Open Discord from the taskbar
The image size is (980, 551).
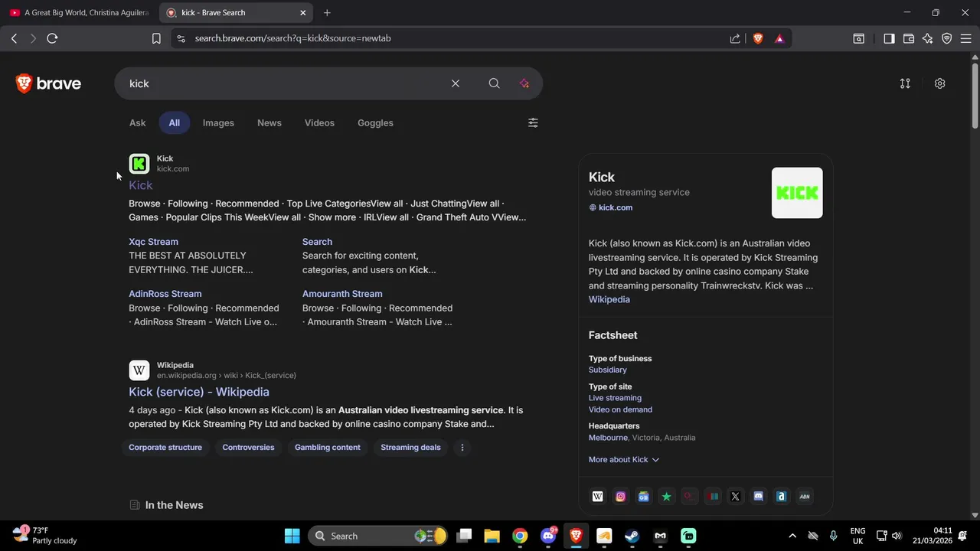coord(548,536)
